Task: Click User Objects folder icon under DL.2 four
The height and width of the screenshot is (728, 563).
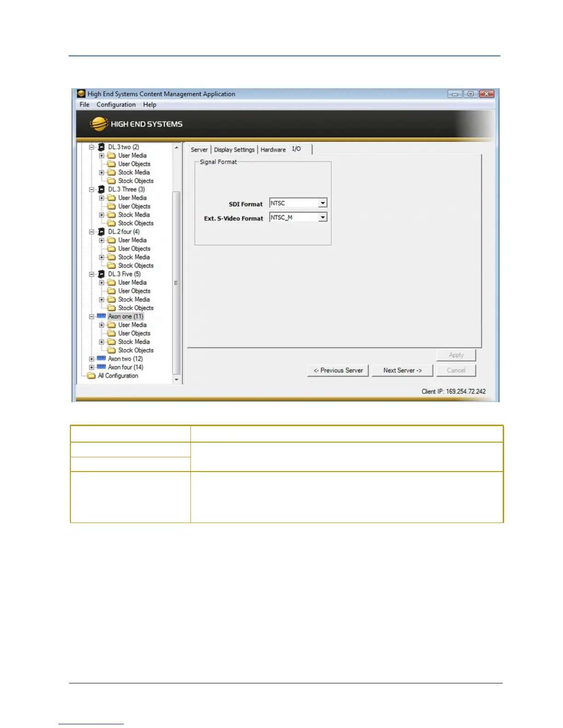Action: (x=111, y=249)
